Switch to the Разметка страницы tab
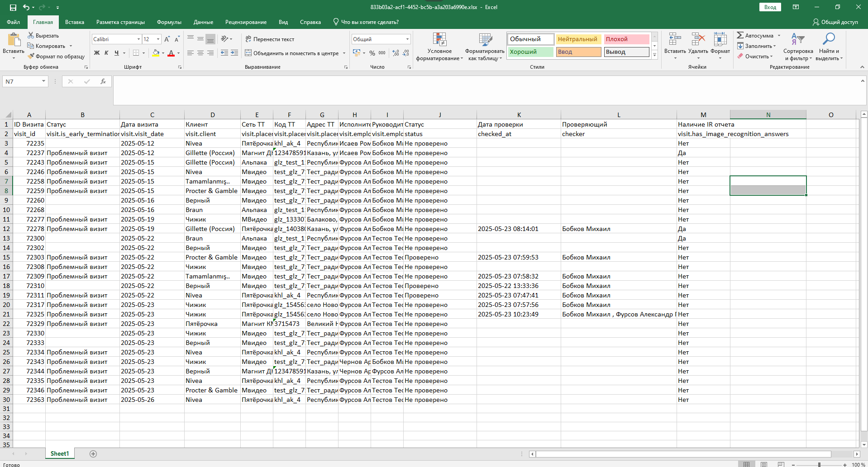Screen dimensions: 868x467 [120, 22]
